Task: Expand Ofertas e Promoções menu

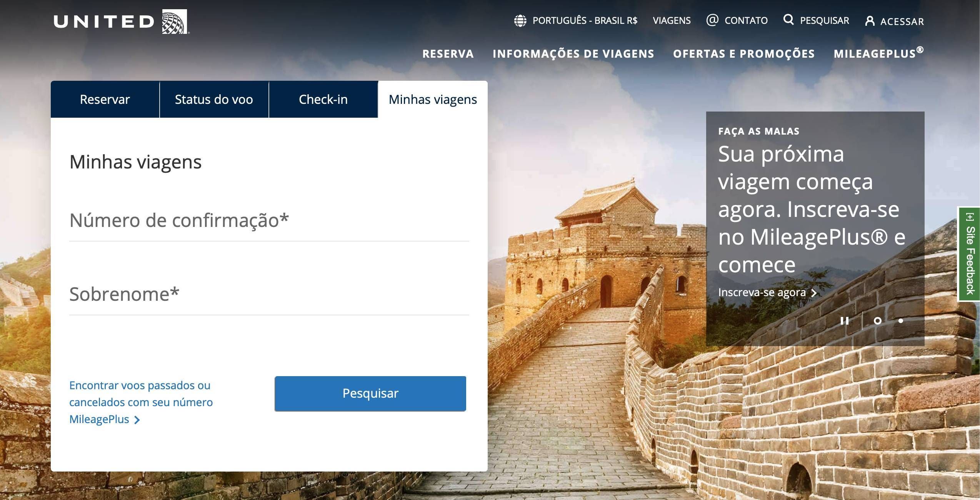Action: coord(744,54)
